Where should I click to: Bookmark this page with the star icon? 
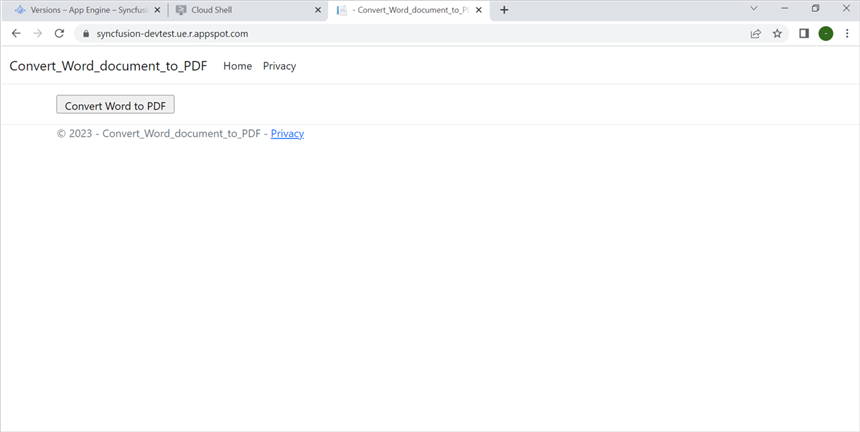[777, 33]
